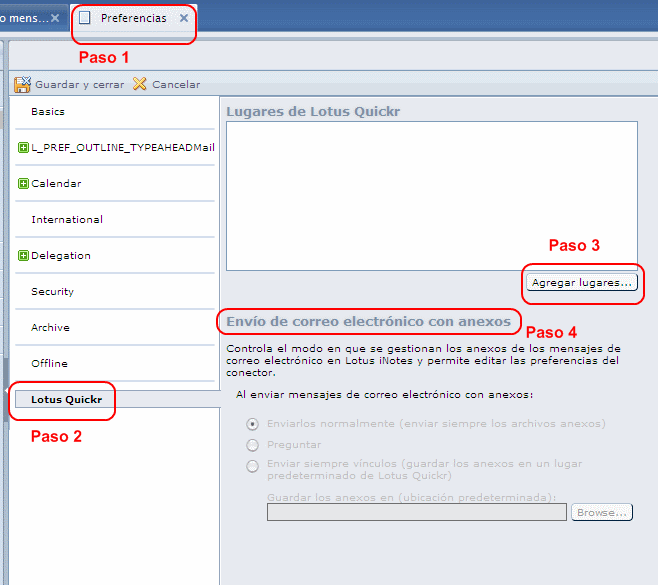This screenshot has height=585, width=658.
Task: Click the Cancelar label
Action: 176,84
